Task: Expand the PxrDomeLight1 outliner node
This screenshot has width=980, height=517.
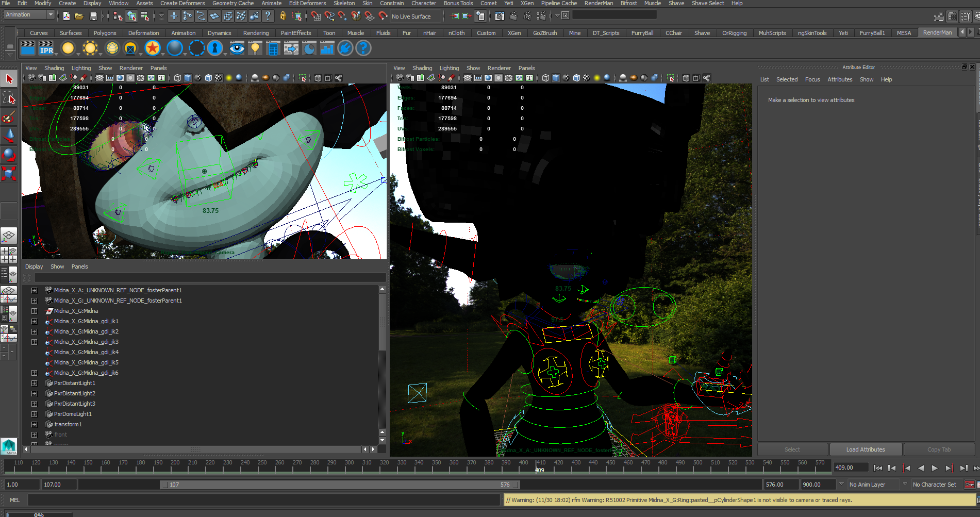Action: (34, 414)
